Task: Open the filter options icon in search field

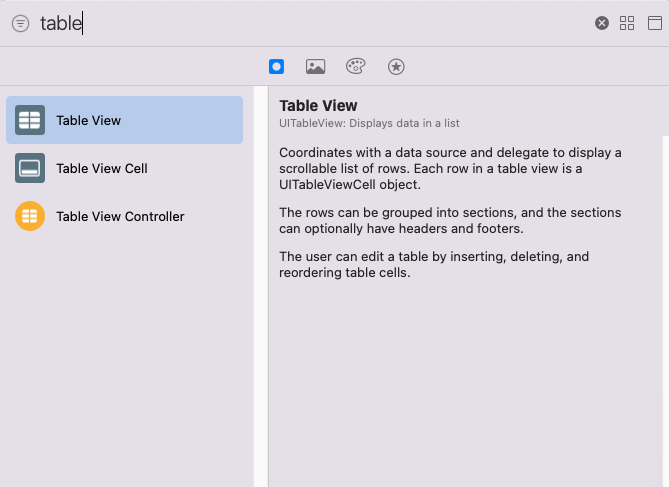Action: tap(20, 23)
